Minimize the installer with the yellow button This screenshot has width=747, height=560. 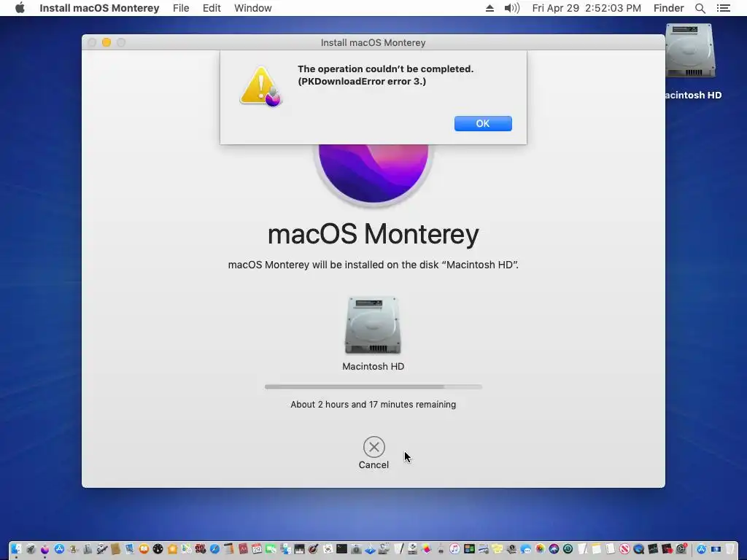[x=107, y=42]
